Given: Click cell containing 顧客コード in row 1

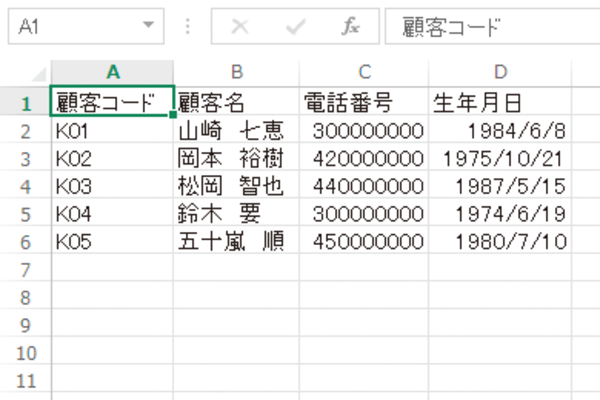Looking at the screenshot, I should [x=112, y=101].
